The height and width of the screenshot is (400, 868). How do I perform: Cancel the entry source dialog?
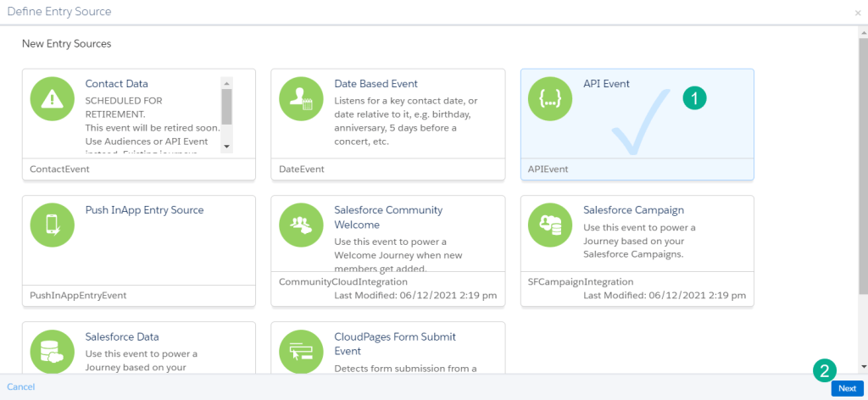point(21,387)
